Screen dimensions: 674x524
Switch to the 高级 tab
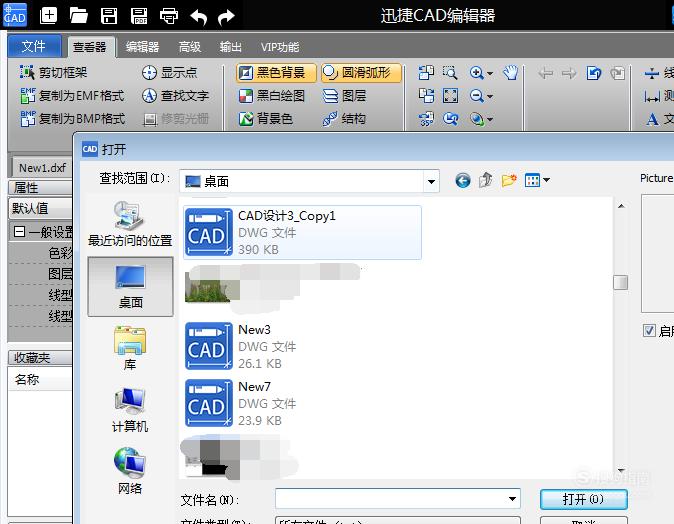pos(190,46)
